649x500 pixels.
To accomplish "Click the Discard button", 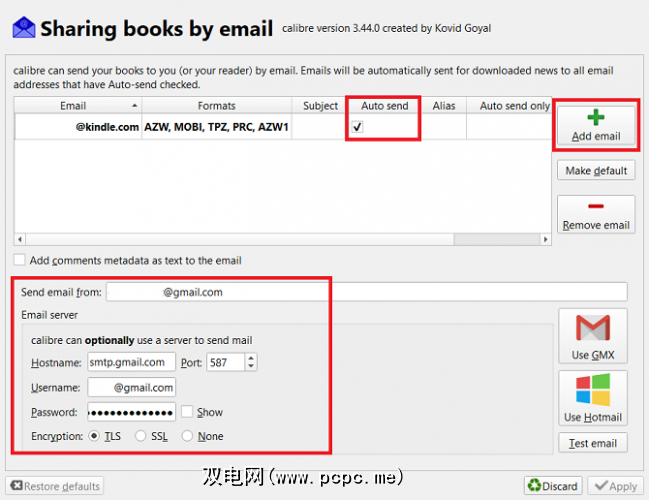I will click(553, 486).
